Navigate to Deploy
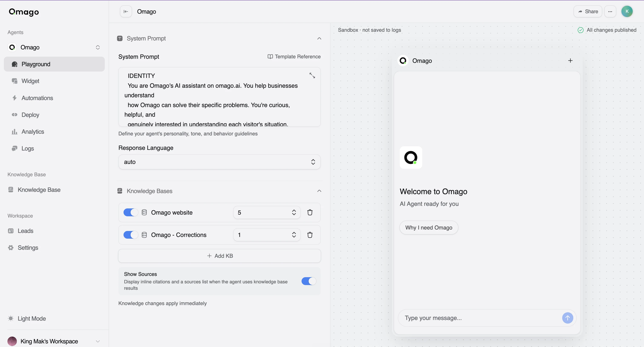 pyautogui.click(x=54, y=115)
